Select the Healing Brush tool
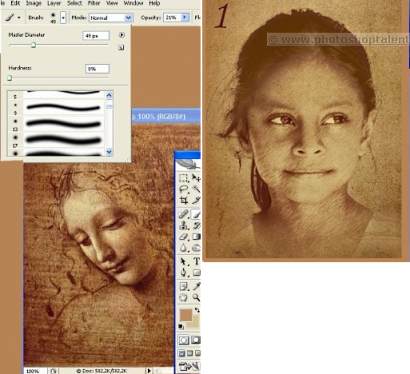Image resolution: width=410 pixels, height=374 pixels. 183,214
